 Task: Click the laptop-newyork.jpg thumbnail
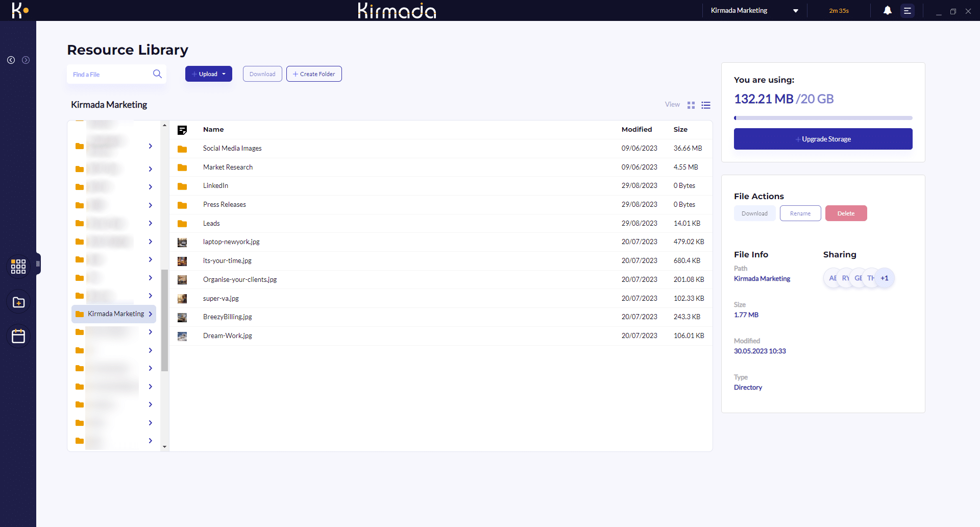(x=182, y=242)
